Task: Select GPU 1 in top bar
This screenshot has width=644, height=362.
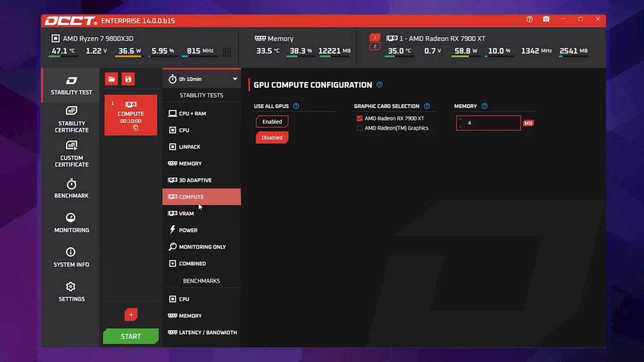Action: 375,38
